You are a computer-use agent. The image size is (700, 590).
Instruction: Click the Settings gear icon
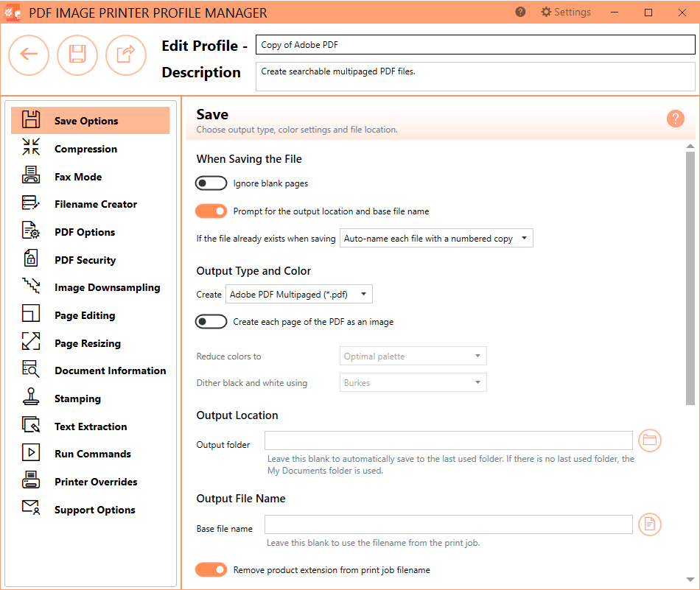(546, 12)
